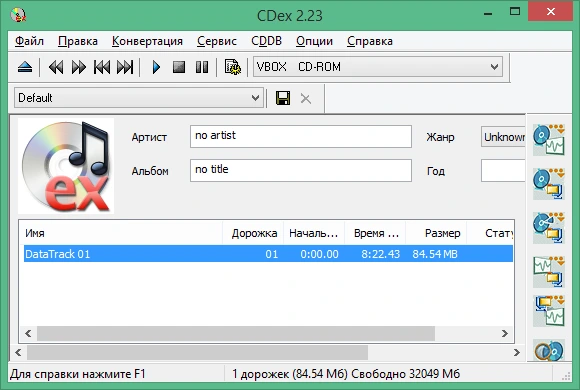Select the DataTrack 01 row
Screen dimensions: 580x390
[268, 254]
